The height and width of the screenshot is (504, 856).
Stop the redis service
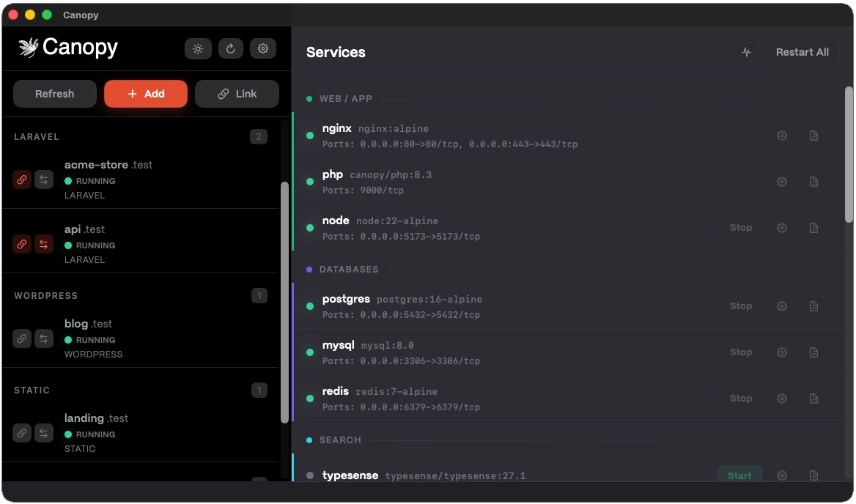741,399
